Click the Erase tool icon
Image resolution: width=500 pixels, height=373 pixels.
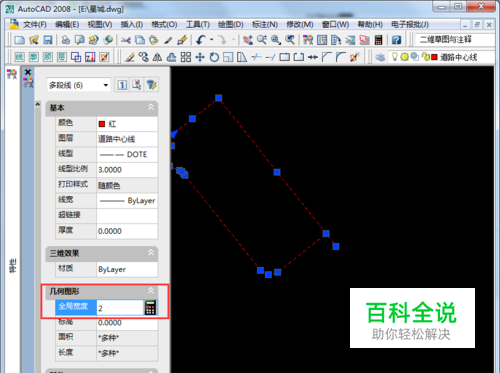point(130,57)
